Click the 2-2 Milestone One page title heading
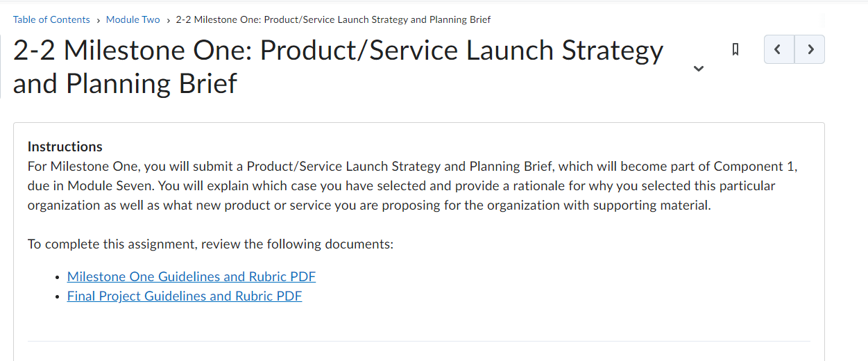 [x=338, y=67]
